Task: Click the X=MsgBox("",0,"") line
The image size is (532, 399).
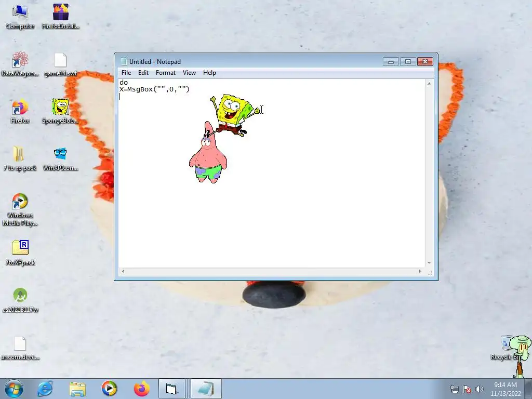Action: (x=154, y=89)
